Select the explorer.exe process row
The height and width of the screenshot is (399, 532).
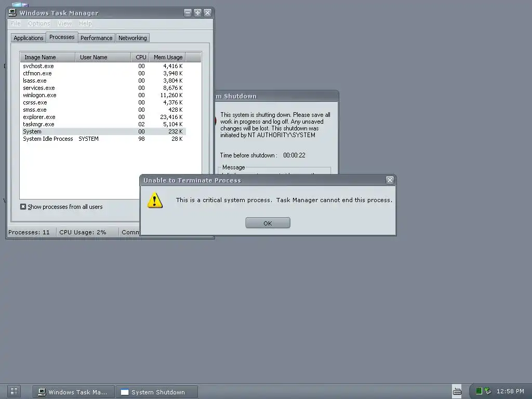[x=104, y=117]
